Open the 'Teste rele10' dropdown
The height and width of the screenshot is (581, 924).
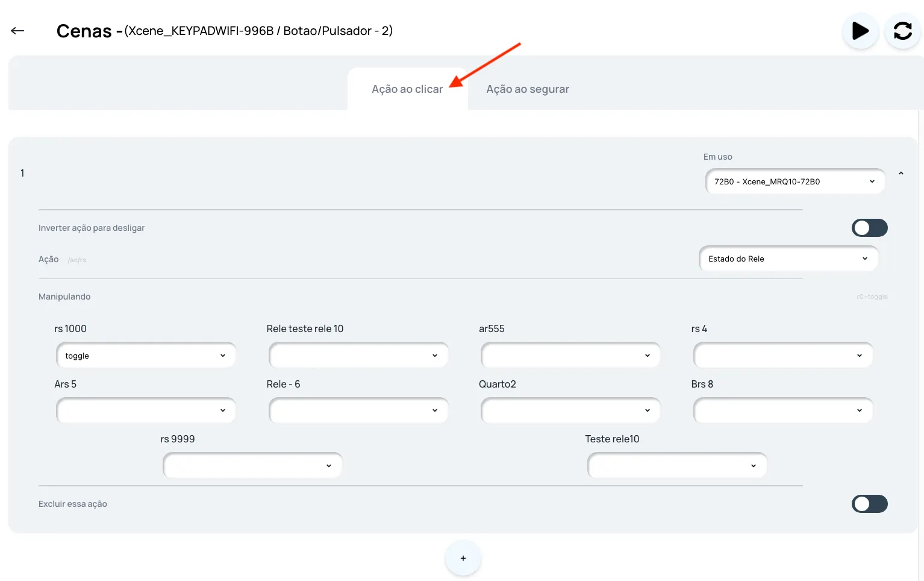pos(677,465)
